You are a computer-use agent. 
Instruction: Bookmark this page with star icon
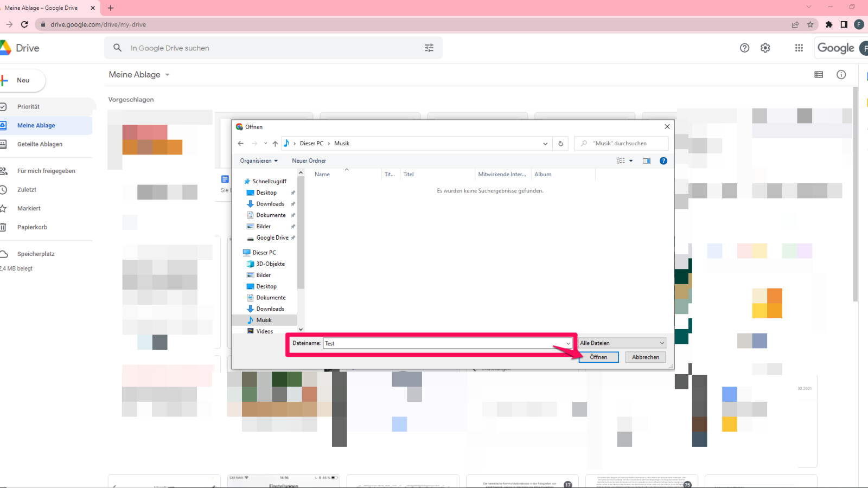(810, 24)
